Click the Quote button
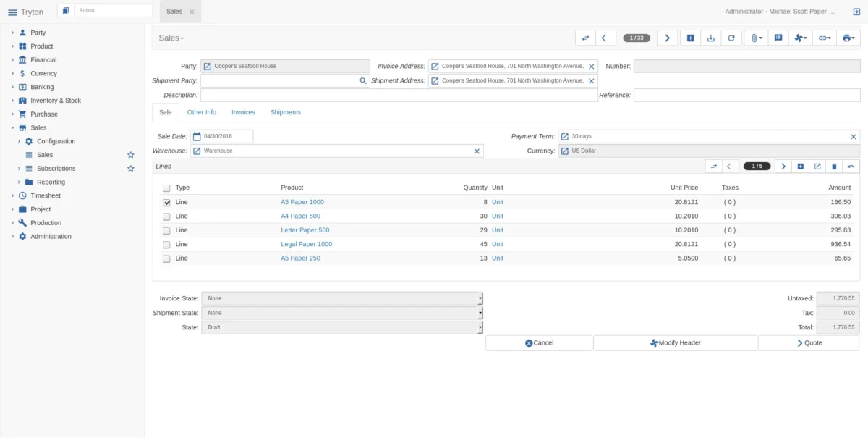Image resolution: width=868 pixels, height=446 pixels. coord(809,343)
